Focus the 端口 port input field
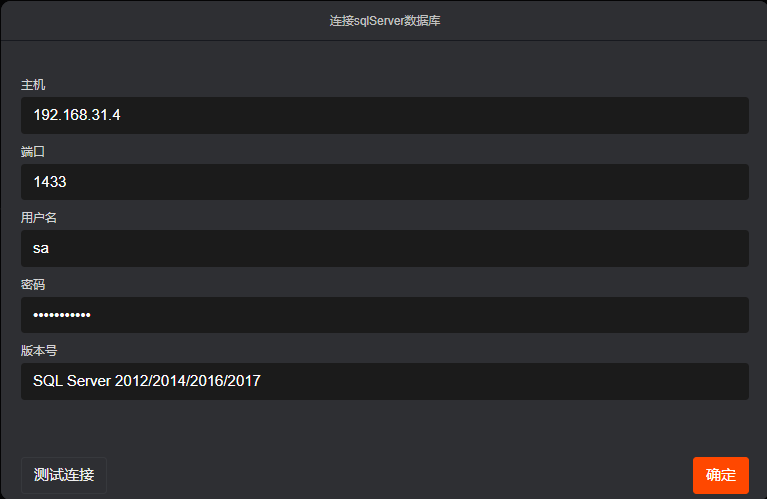This screenshot has width=767, height=499. click(x=384, y=182)
